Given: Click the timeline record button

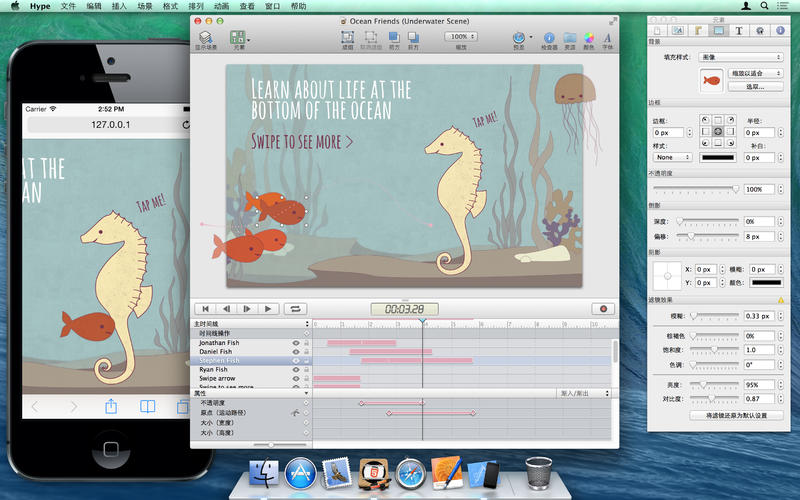Looking at the screenshot, I should [603, 309].
